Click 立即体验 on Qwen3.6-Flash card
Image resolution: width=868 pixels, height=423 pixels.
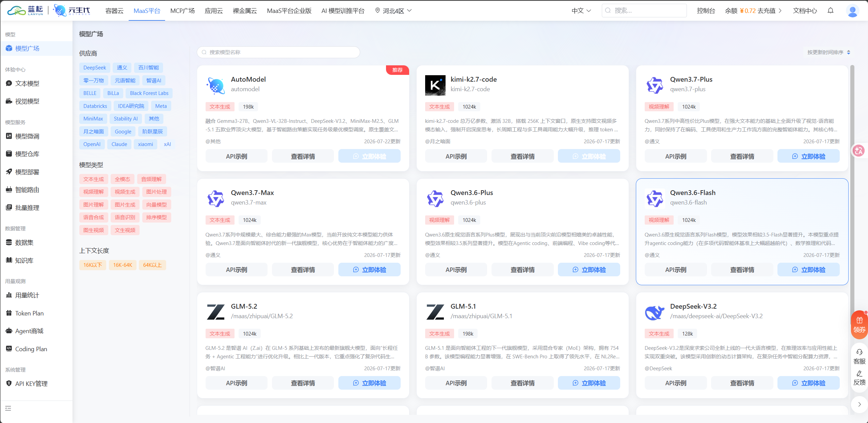pyautogui.click(x=808, y=270)
